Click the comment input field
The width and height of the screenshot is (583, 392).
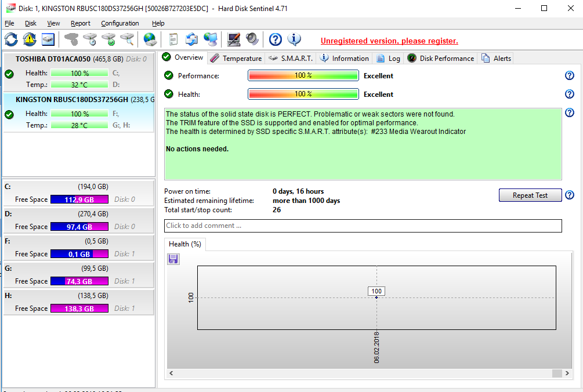point(363,226)
